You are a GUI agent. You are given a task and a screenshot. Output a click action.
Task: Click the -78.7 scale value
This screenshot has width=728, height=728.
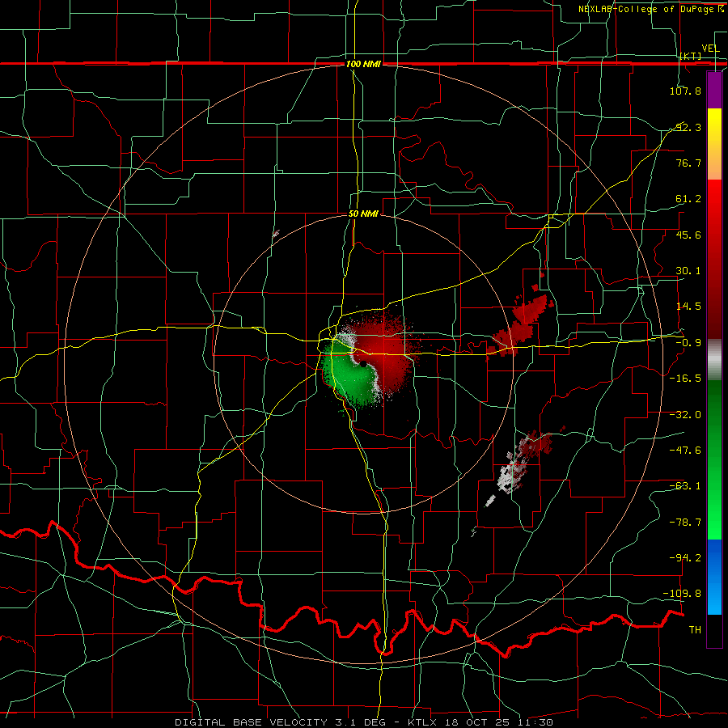point(685,523)
